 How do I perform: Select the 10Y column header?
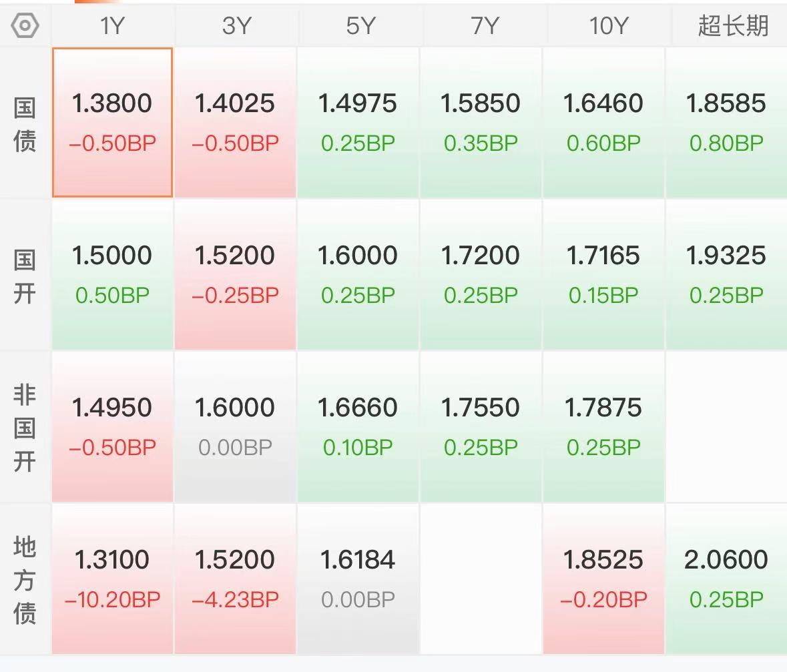pyautogui.click(x=608, y=25)
